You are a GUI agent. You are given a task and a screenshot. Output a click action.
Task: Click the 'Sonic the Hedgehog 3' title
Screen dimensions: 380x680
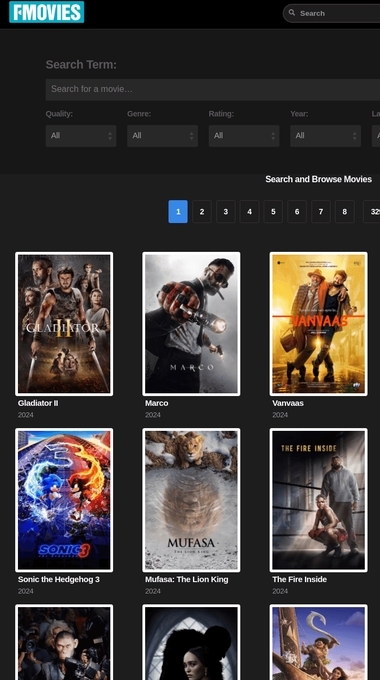(59, 579)
